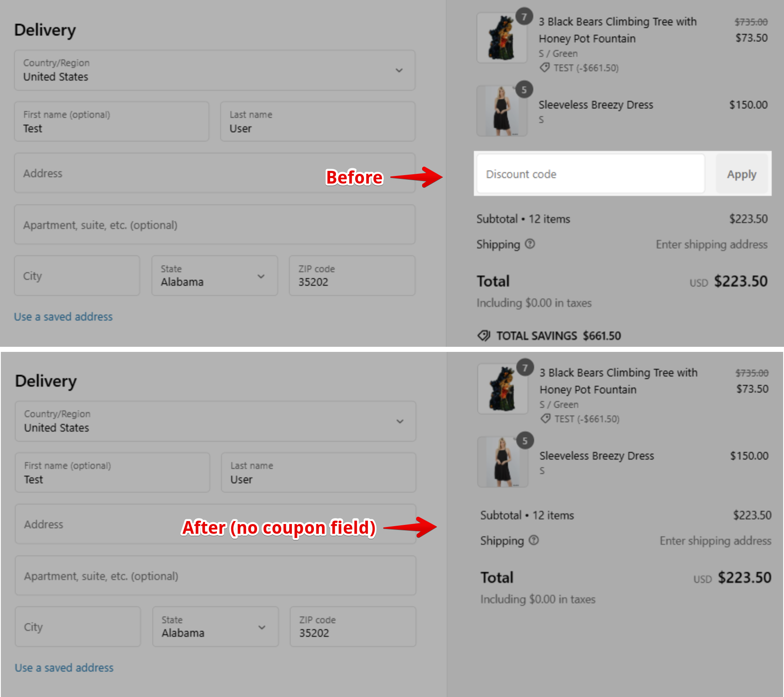Click the Shipping help icon in bottom summary
Viewport: 784px width, 697px height.
tap(534, 540)
